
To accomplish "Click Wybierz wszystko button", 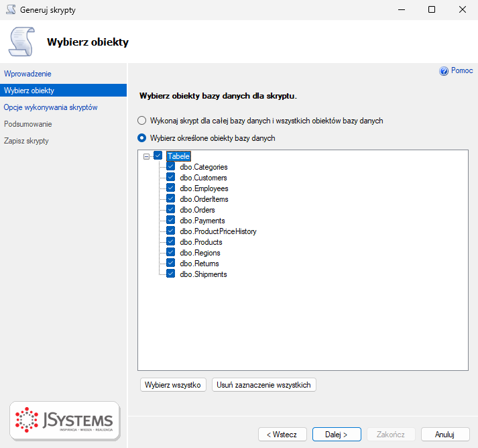I will tap(173, 385).
